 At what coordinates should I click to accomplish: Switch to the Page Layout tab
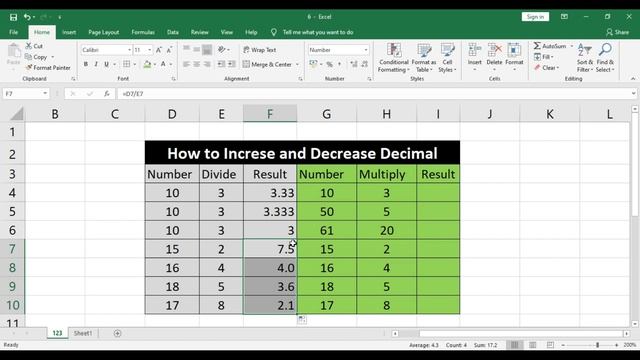[104, 32]
